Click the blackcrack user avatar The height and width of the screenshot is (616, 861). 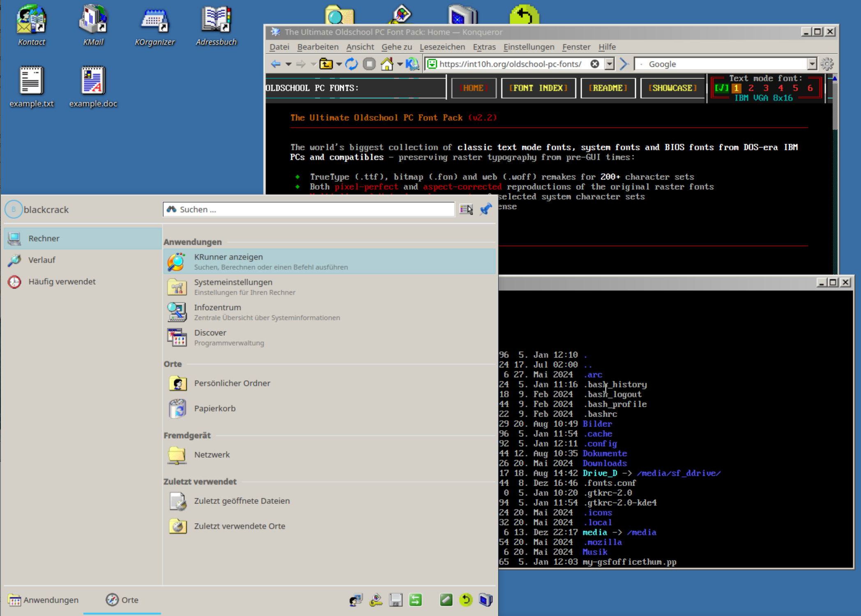(x=14, y=209)
